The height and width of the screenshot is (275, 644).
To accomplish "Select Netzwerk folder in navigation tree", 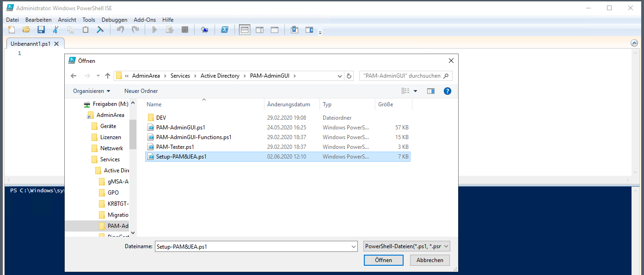I will tap(107, 148).
